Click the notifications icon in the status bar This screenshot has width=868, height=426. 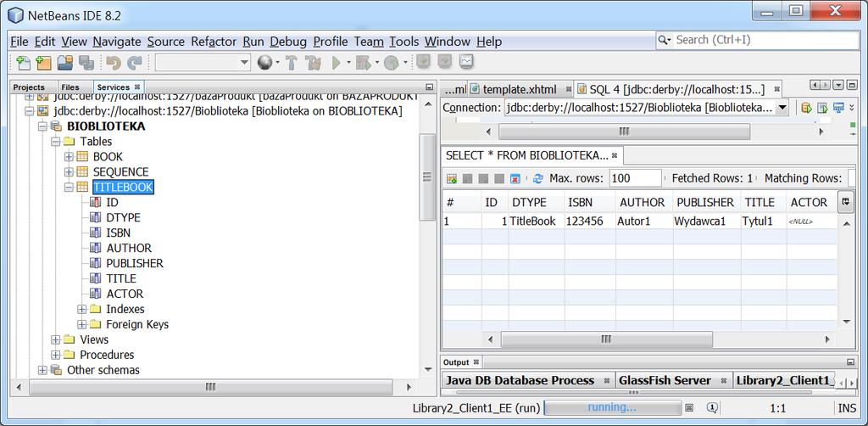[712, 408]
